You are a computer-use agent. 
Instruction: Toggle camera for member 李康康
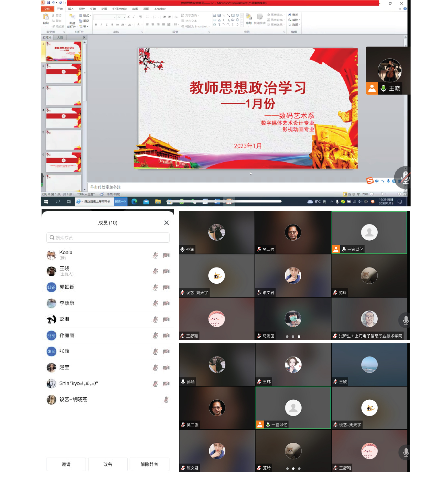click(166, 303)
